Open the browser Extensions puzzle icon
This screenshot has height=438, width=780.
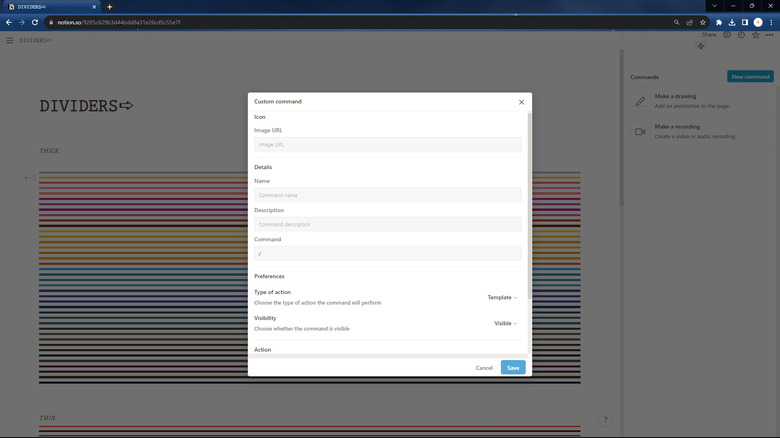[x=718, y=22]
